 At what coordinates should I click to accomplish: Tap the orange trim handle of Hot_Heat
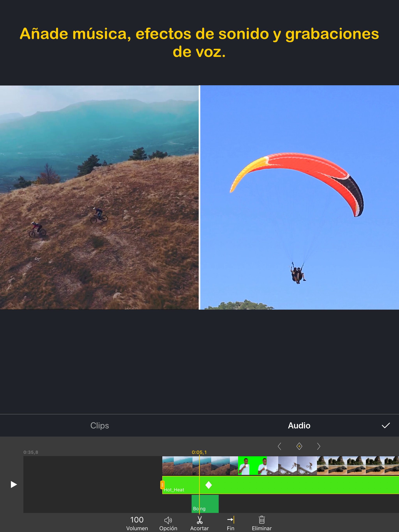coord(162,485)
